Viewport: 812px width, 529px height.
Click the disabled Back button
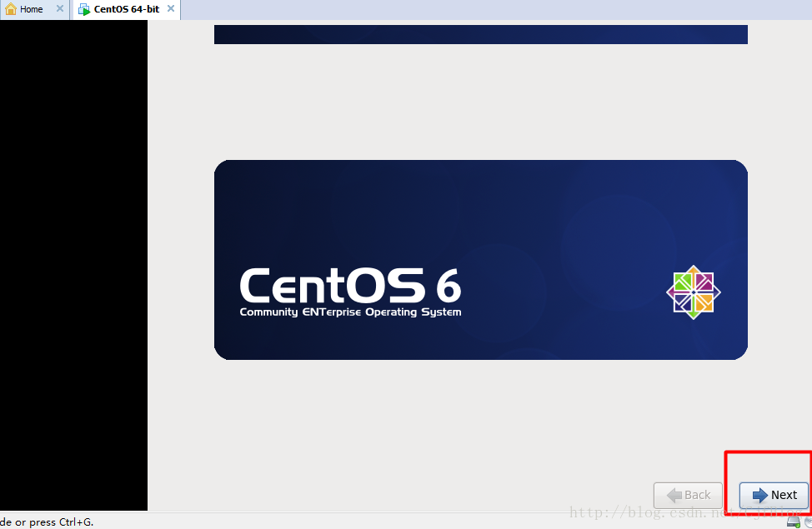tap(689, 496)
